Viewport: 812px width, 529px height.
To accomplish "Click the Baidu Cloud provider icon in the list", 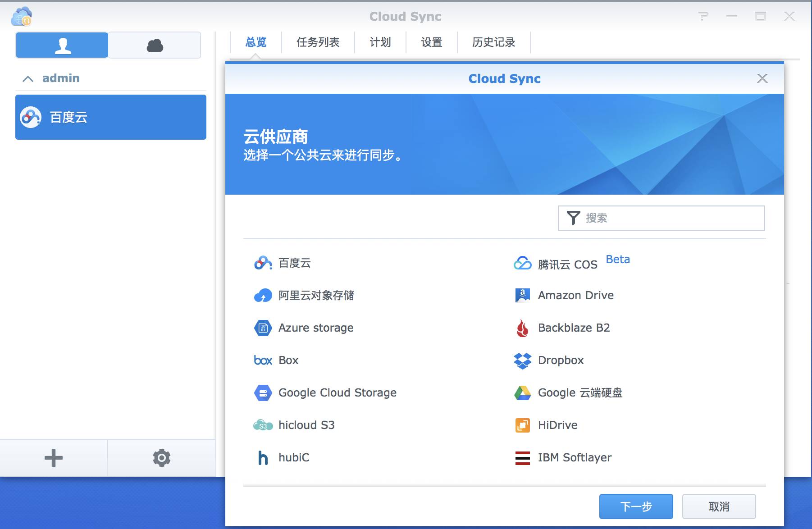I will (263, 263).
